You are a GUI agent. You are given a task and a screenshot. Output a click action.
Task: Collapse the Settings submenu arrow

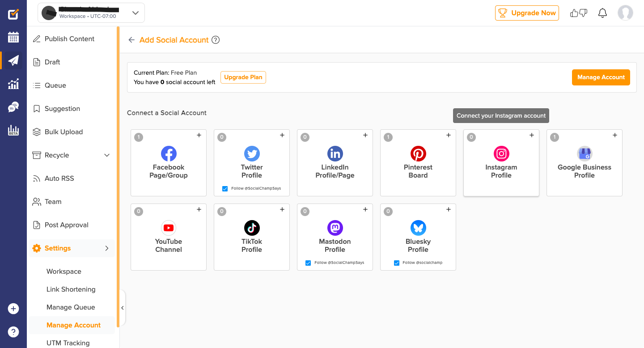[x=107, y=248]
